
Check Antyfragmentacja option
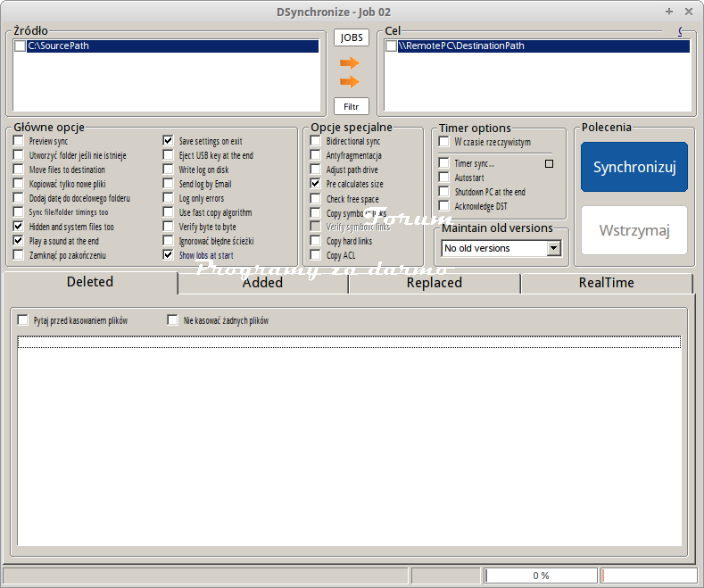316,155
